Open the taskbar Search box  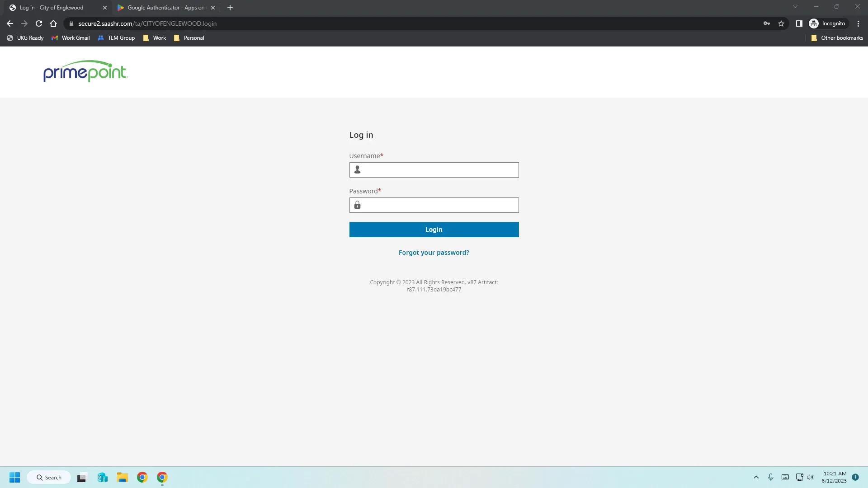click(49, 477)
